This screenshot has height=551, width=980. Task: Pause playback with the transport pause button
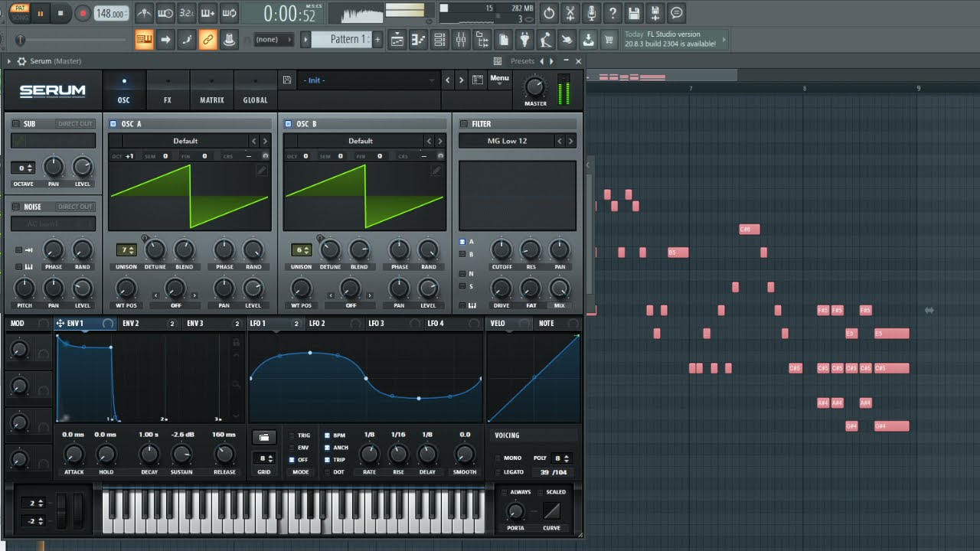(x=41, y=13)
